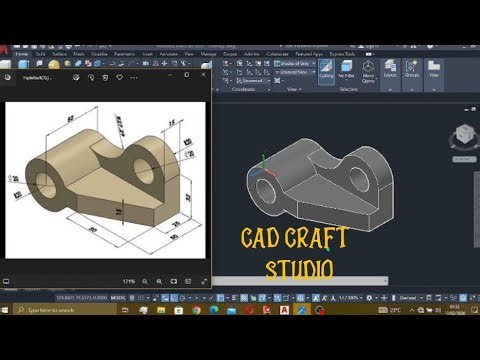The image size is (480, 360).
Task: Open the View panel button in ribbon
Action: click(434, 69)
